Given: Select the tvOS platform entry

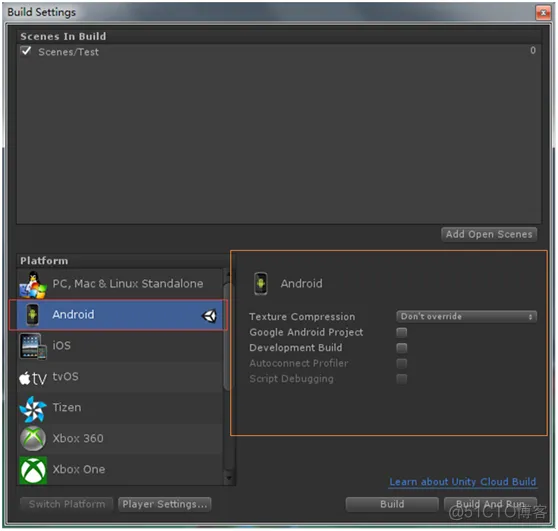Looking at the screenshot, I should [x=120, y=377].
